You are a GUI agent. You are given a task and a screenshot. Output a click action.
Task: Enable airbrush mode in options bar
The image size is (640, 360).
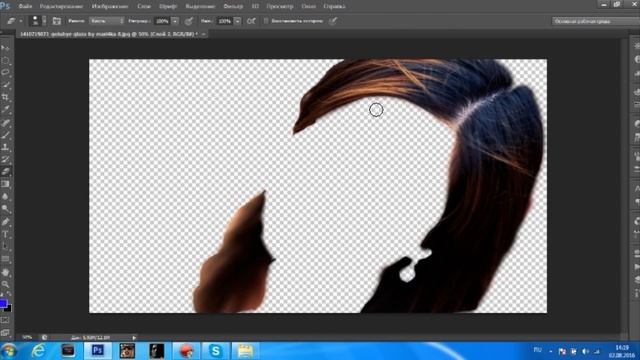point(251,21)
